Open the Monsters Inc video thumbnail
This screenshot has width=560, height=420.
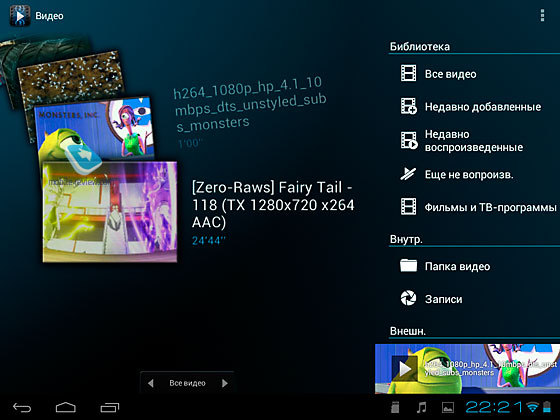[96, 129]
